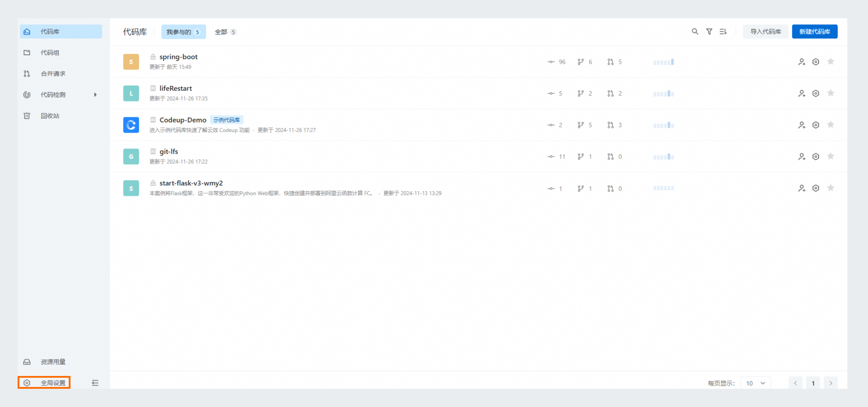The width and height of the screenshot is (868, 407).
Task: Click the start-flask-v3-wmy2 S avatar
Action: pos(131,189)
